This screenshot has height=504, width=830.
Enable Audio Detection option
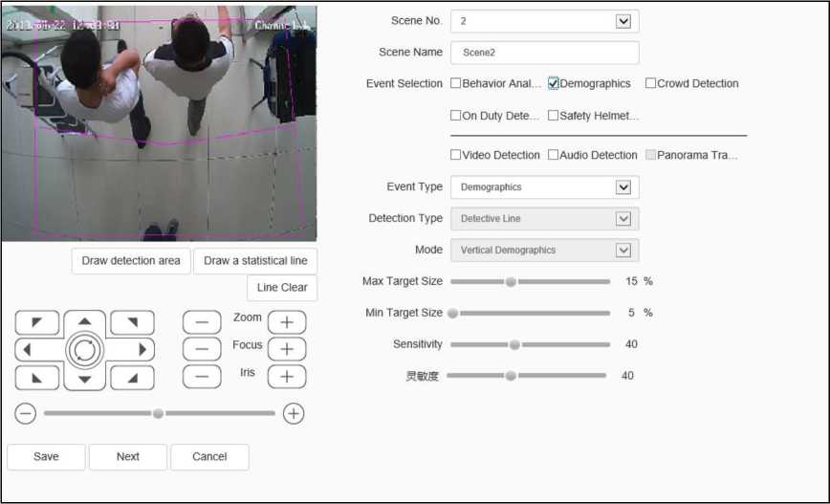tap(554, 155)
